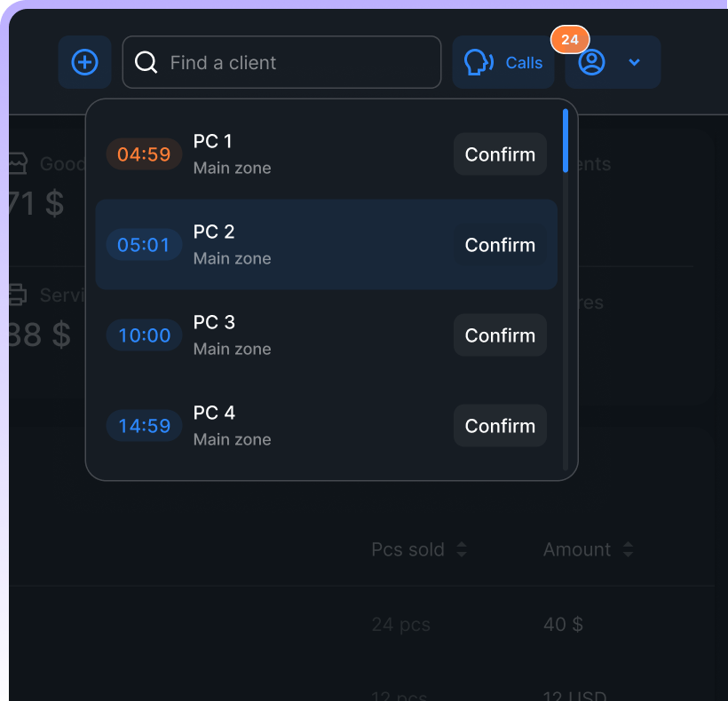Sort by Pcs sold column arrows
Viewport: 728px width, 701px height.
pyautogui.click(x=462, y=550)
